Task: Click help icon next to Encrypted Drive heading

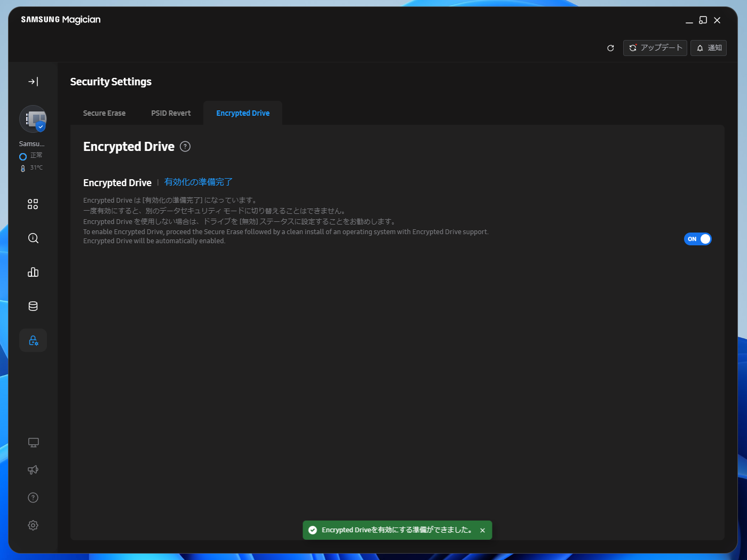Action: coord(185,147)
